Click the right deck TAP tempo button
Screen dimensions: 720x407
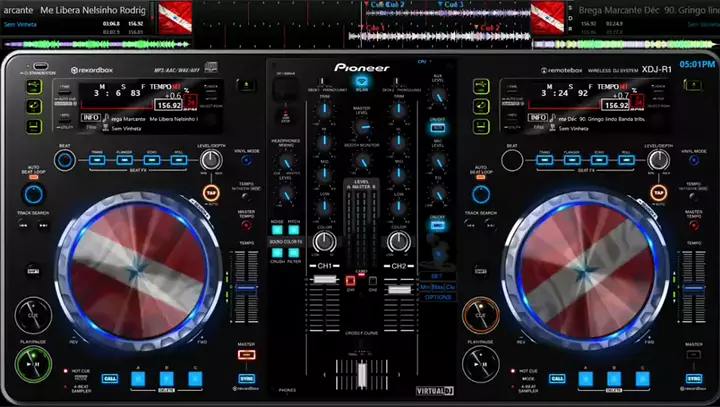(658, 193)
